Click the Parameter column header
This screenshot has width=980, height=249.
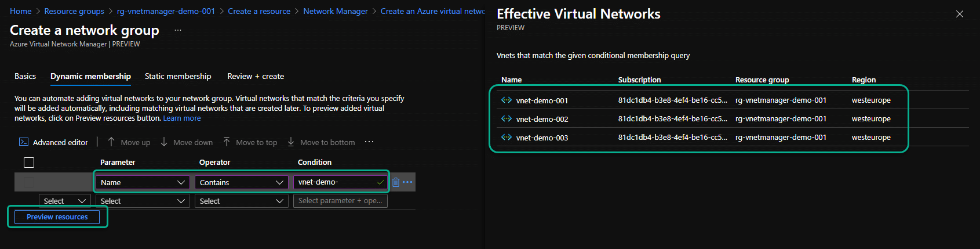pos(118,163)
